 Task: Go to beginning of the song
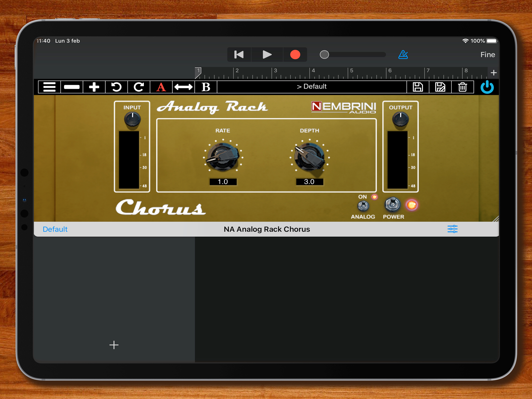click(239, 55)
